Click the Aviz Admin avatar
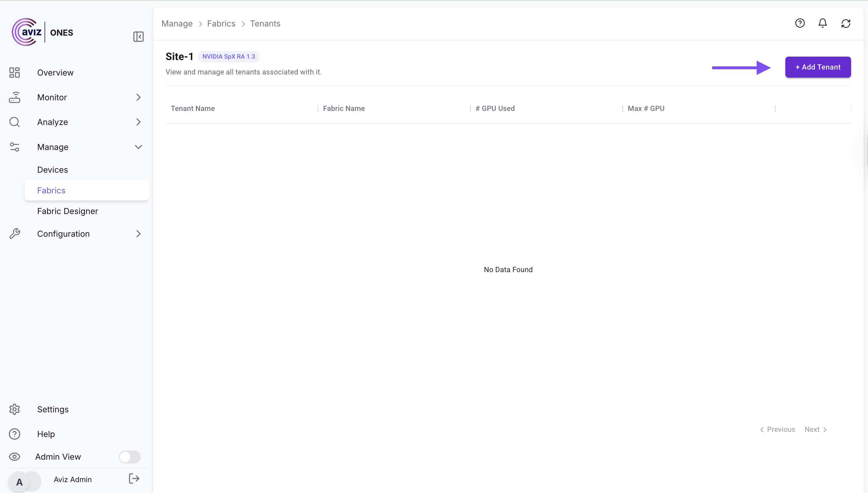868x493 pixels. point(20,482)
